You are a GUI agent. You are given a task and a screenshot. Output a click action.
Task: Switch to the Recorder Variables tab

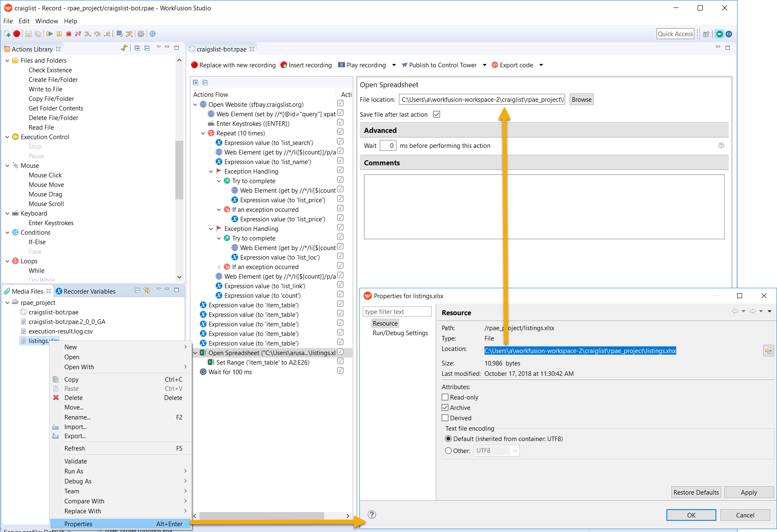pos(86,291)
